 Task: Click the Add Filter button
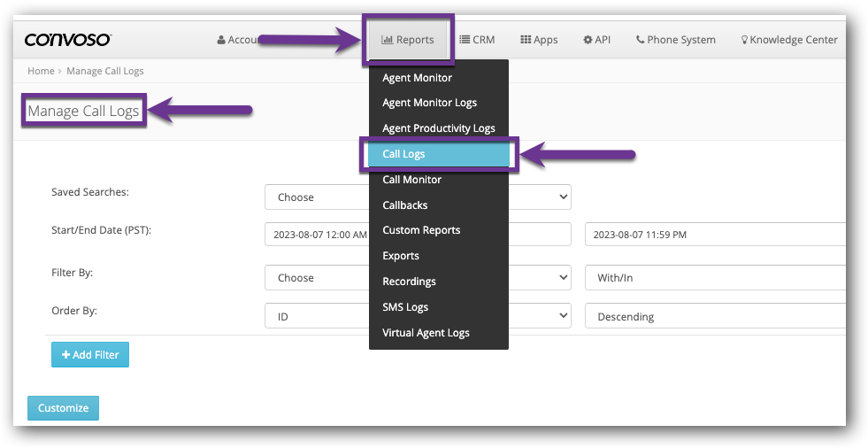point(90,355)
